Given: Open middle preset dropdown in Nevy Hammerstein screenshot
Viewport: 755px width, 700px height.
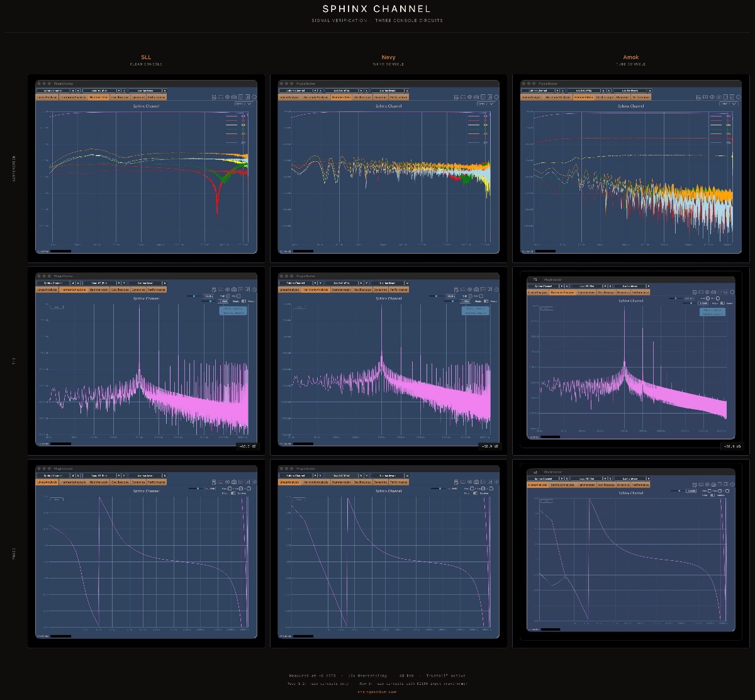Looking at the screenshot, I should coord(342,91).
